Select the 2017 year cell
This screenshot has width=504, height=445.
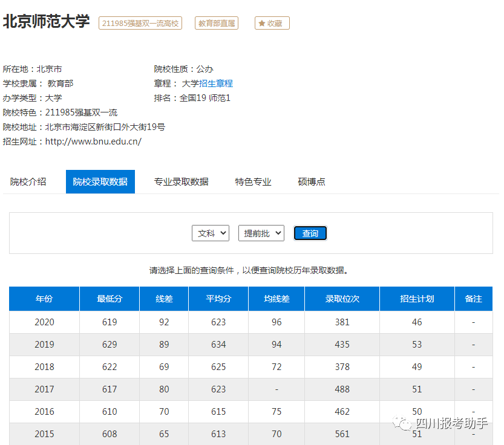[x=44, y=389]
